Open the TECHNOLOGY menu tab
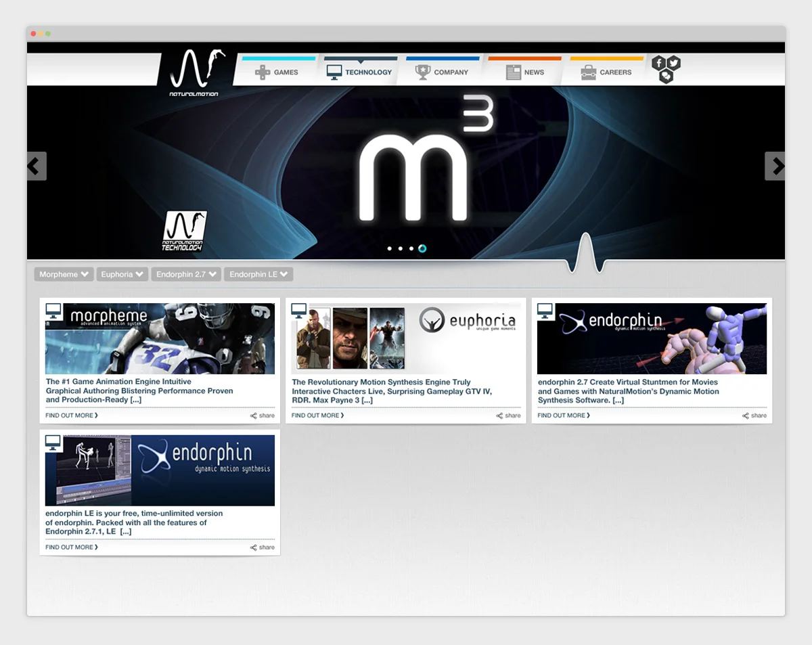812x645 pixels. (x=359, y=71)
